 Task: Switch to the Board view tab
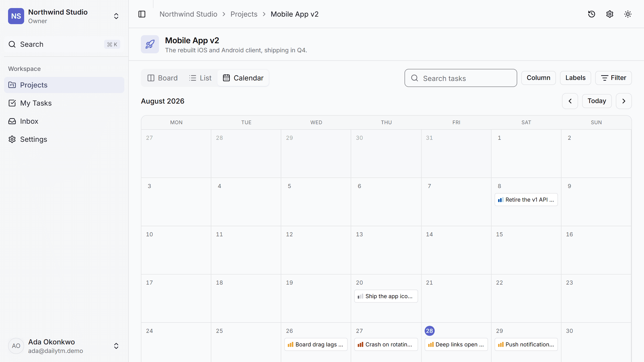[x=163, y=78]
